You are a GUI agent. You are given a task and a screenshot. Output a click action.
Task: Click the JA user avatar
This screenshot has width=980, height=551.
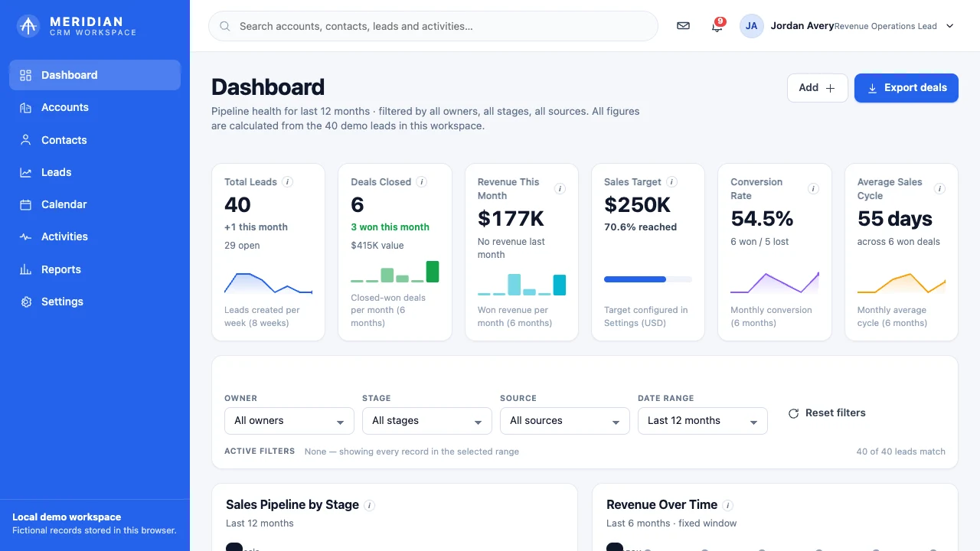coord(752,26)
